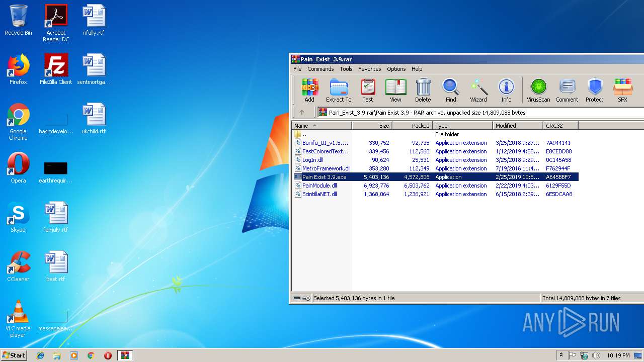This screenshot has width=644, height=362.
Task: Click the archive path address field
Action: (x=480, y=113)
